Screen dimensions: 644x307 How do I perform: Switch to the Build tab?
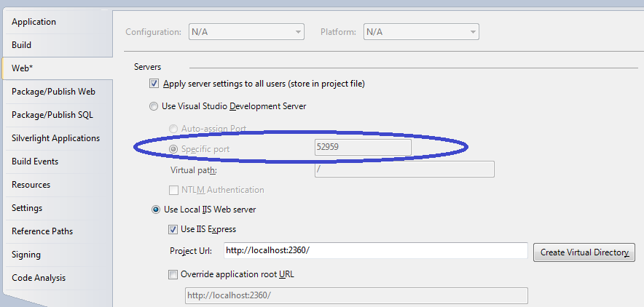[21, 45]
